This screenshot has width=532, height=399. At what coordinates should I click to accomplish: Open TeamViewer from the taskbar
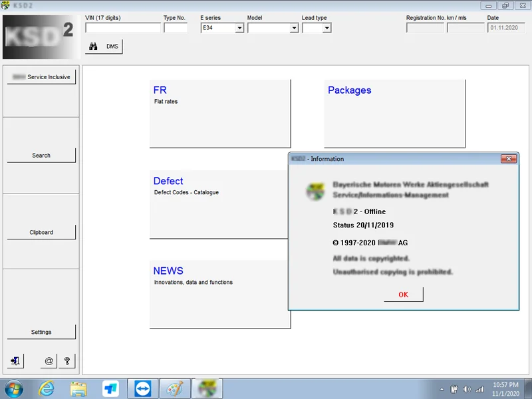tap(142, 388)
